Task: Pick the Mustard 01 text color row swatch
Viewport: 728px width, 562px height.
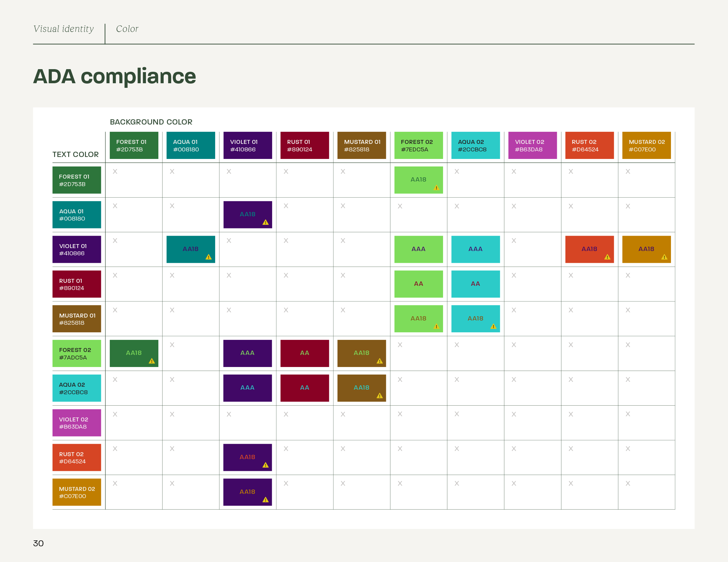Action: pos(77,319)
